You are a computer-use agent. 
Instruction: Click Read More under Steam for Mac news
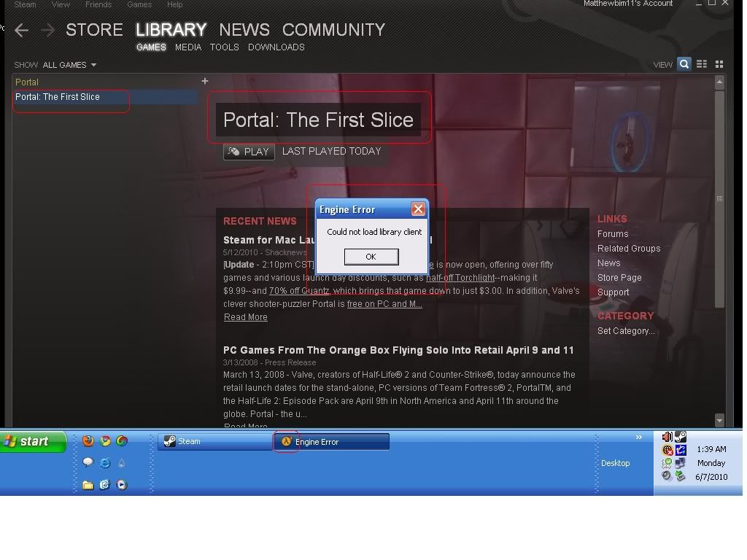(245, 317)
